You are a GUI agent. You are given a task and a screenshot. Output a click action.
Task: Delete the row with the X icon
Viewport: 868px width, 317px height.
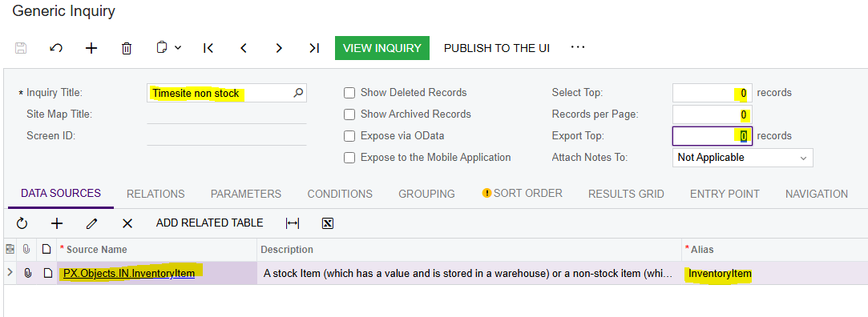127,223
